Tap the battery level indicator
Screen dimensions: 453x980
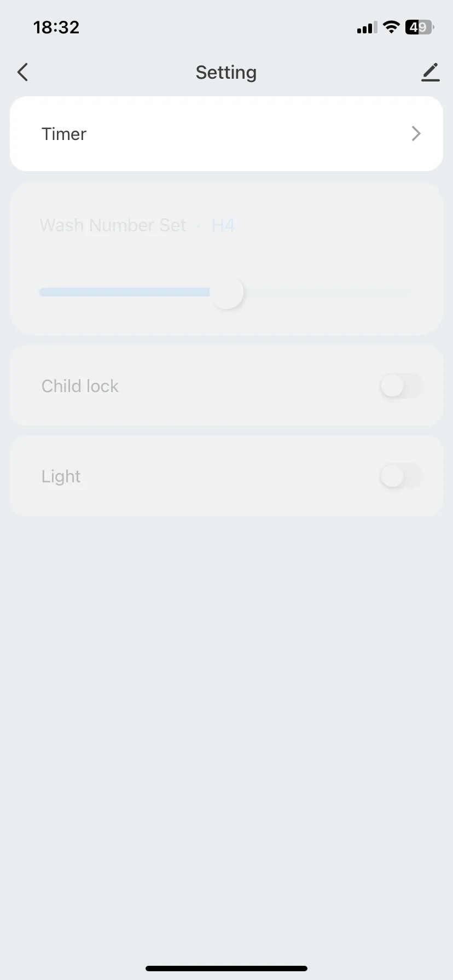click(x=419, y=27)
